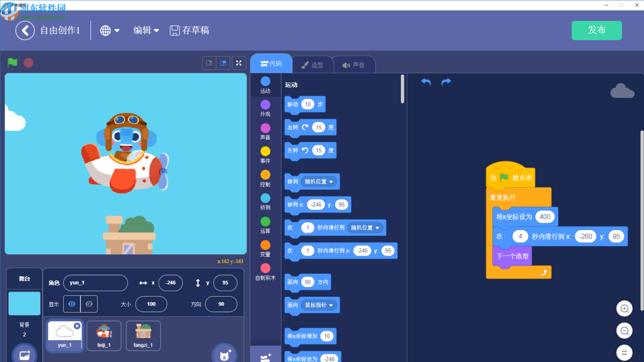Select the 事件 events category
Image resolution: width=644 pixels, height=362 pixels.
[265, 155]
